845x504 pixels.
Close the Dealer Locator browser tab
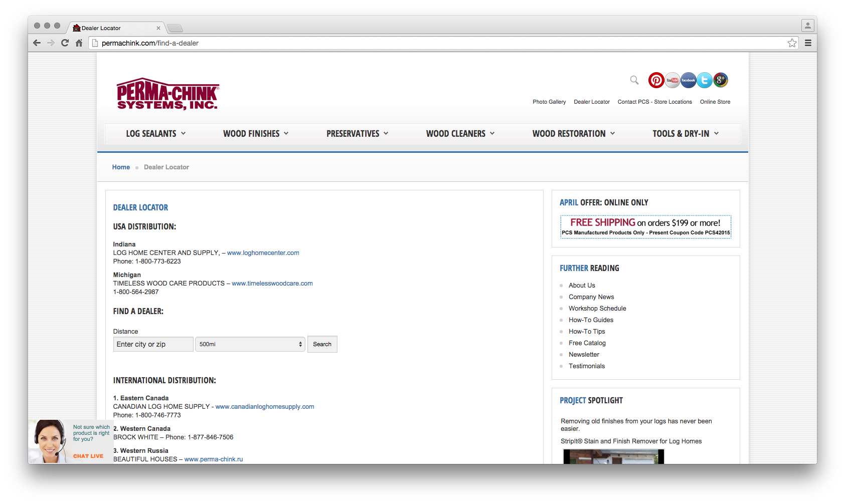point(158,28)
